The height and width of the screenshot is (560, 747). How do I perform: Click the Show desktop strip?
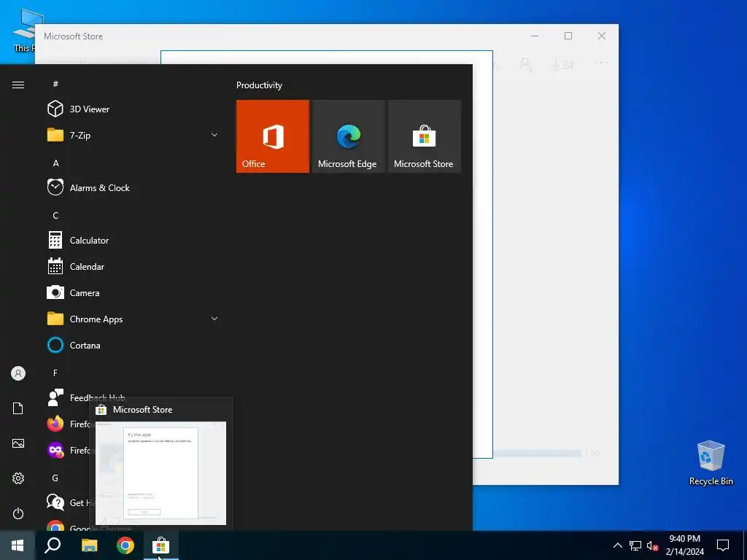(745, 545)
